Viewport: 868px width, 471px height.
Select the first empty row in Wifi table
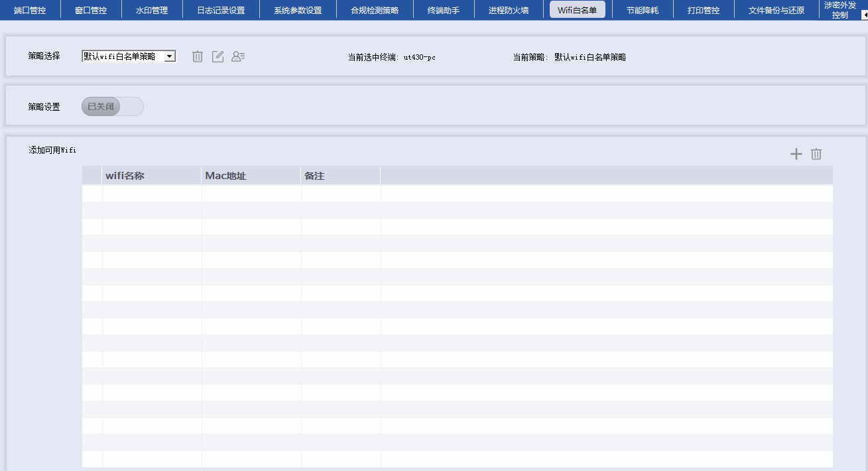pyautogui.click(x=457, y=194)
